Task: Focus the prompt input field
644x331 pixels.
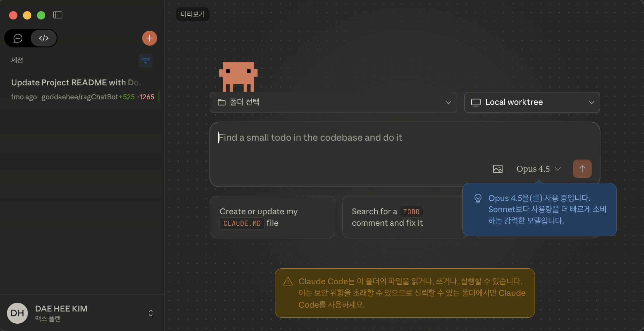Action: 404,138
